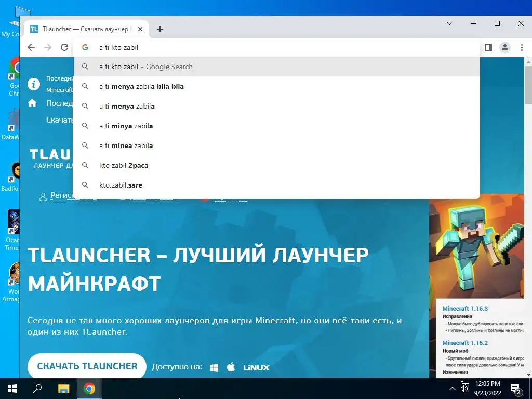
Task: Open File Explorer from the taskbar
Action: 63,389
